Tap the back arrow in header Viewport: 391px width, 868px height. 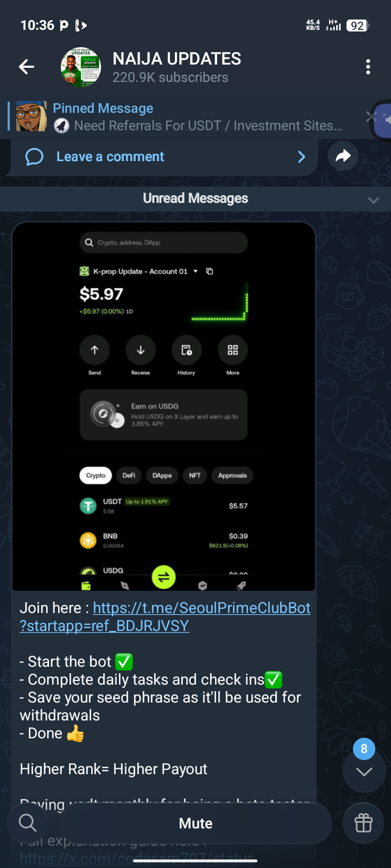click(x=26, y=67)
